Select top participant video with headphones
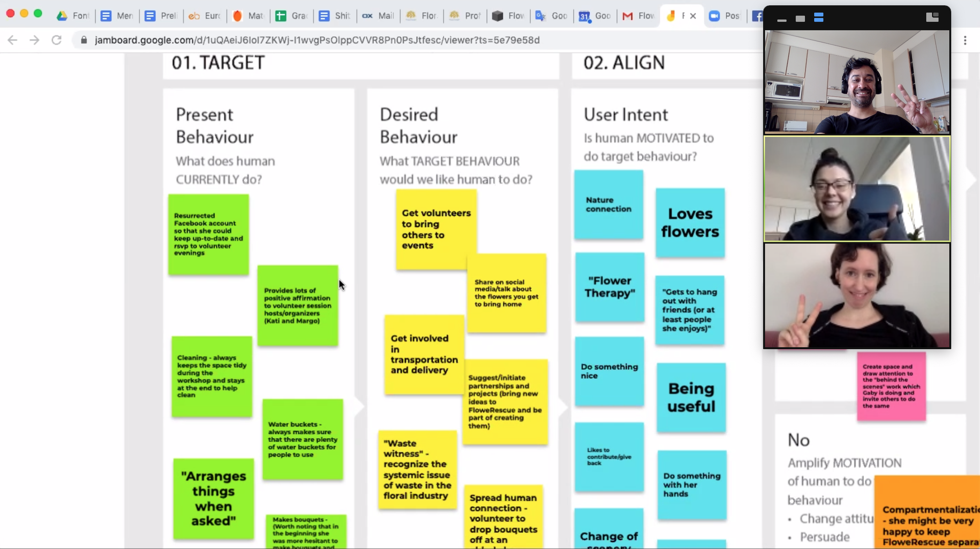The height and width of the screenshot is (549, 980). pyautogui.click(x=857, y=82)
